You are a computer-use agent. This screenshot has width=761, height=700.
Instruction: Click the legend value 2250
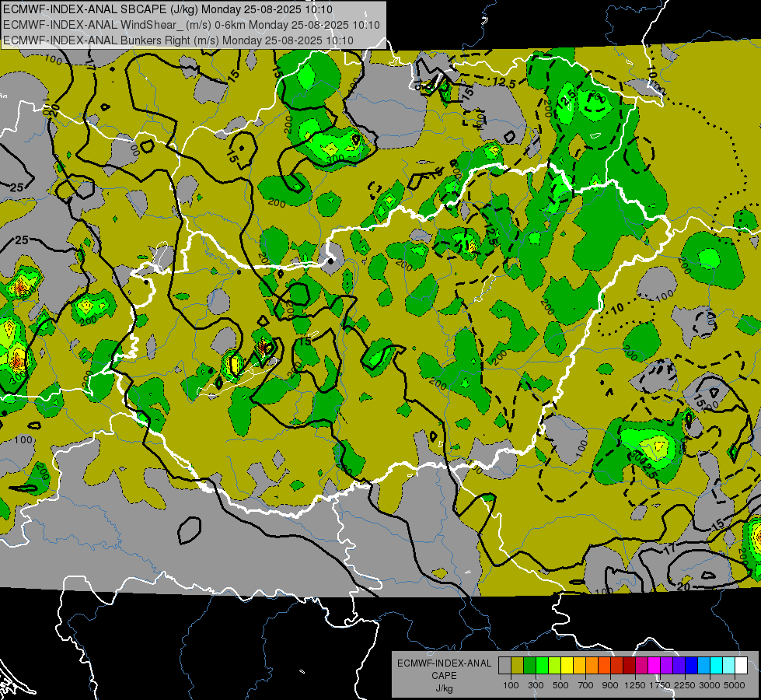pos(686,685)
